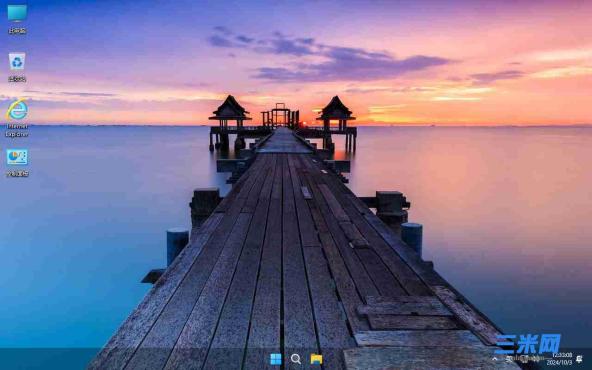This screenshot has height=370, width=592.
Task: Click the Internet Explorer text label
Action: point(17,130)
